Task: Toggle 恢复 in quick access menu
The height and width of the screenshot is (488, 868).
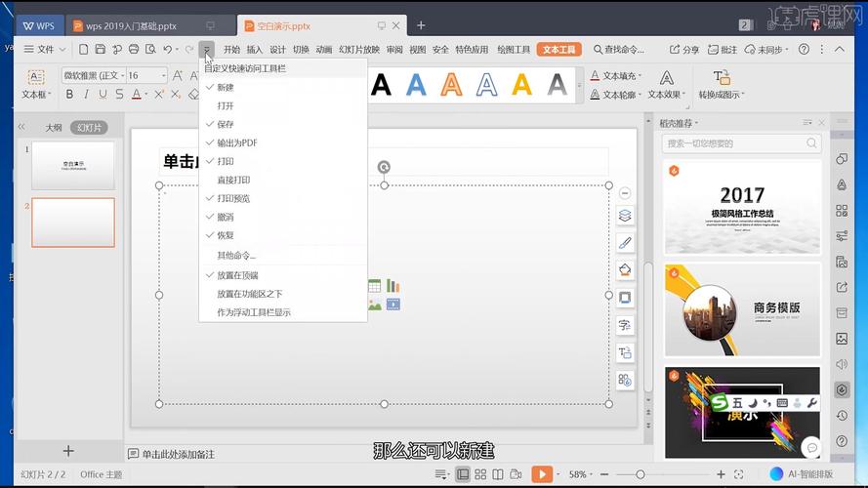Action: click(x=283, y=235)
